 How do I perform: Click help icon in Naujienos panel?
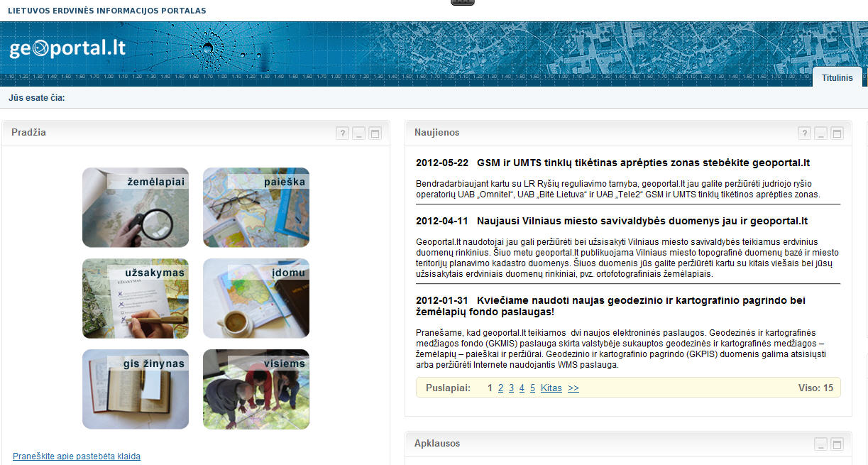(x=804, y=133)
